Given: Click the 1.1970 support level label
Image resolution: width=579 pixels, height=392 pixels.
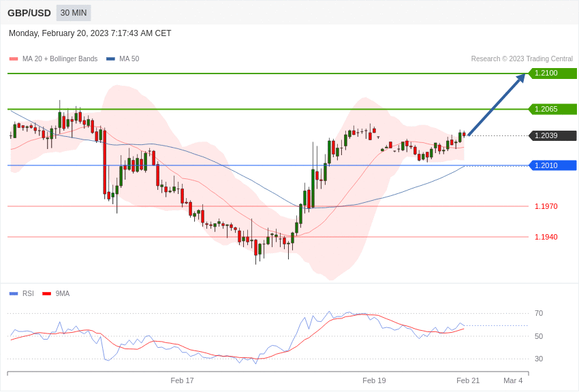Looking at the screenshot, I should pos(546,206).
